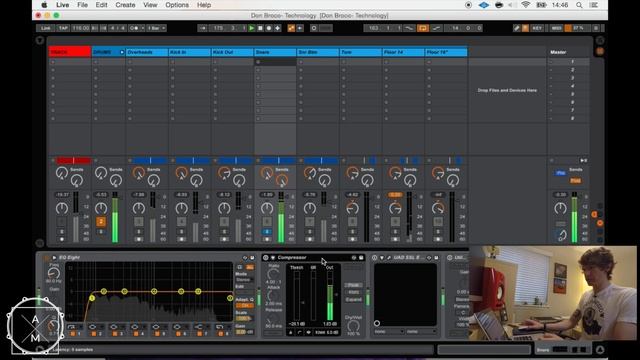Screen dimensions: 640x360
Task: Arm the Kick In track for recording
Action: pos(182,239)
